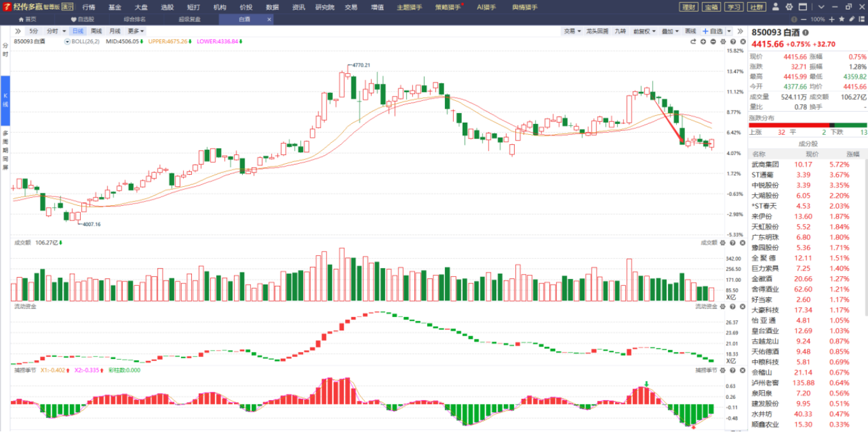Expand the 叠加 overlay dropdown
Viewport: 868px width, 432px height.
click(x=668, y=31)
